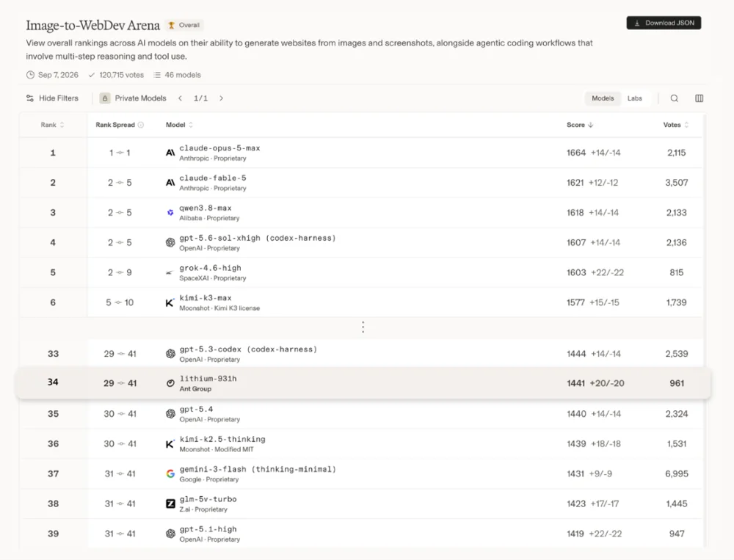Open the column layout icon
Image resolution: width=734 pixels, height=560 pixels.
coord(699,98)
